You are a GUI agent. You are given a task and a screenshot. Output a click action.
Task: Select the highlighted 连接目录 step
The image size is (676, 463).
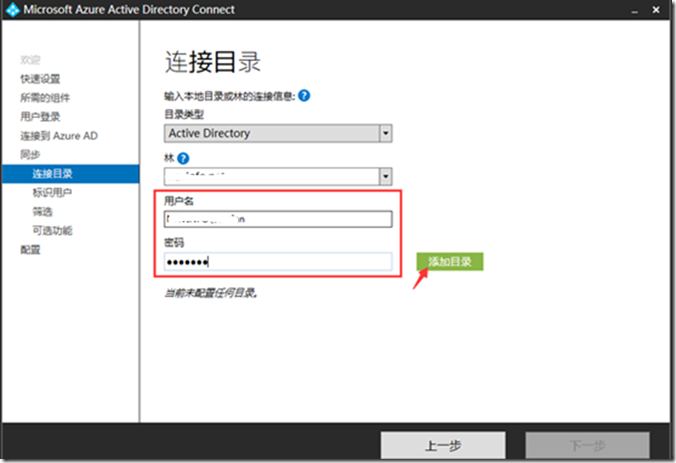click(71, 174)
